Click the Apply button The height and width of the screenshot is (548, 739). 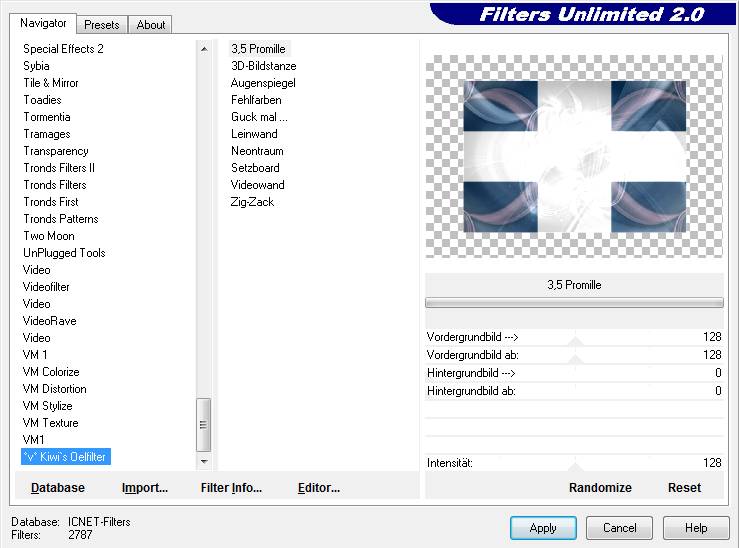(x=543, y=528)
